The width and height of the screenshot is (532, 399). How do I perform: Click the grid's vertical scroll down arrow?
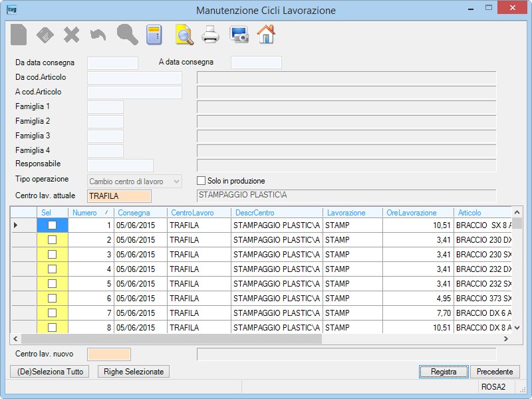click(x=517, y=327)
